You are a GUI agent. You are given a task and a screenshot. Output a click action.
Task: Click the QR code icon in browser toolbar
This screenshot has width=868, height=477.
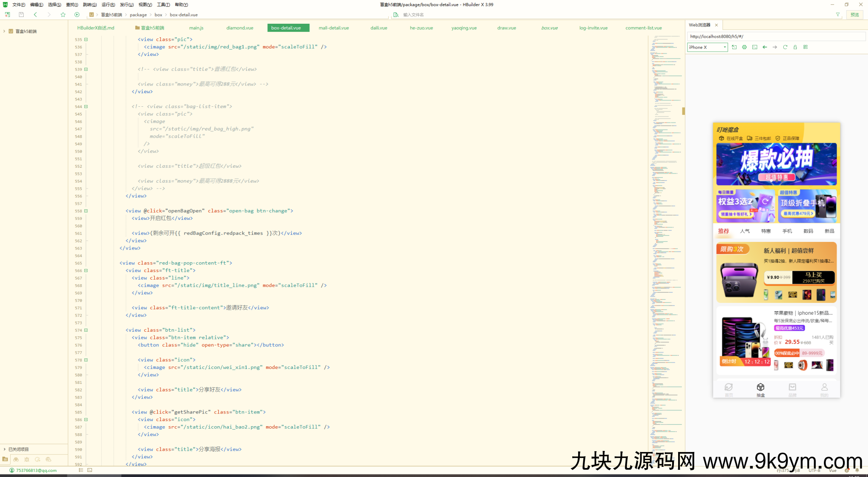coord(805,47)
